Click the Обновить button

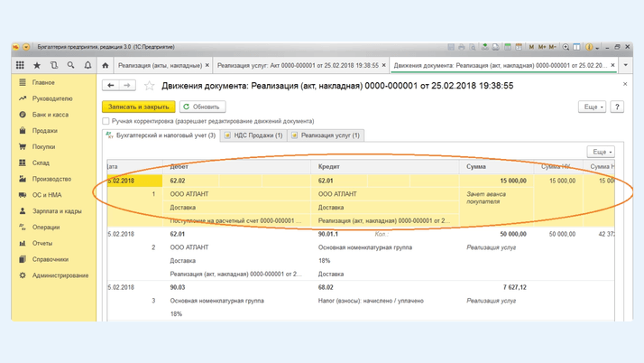[202, 107]
